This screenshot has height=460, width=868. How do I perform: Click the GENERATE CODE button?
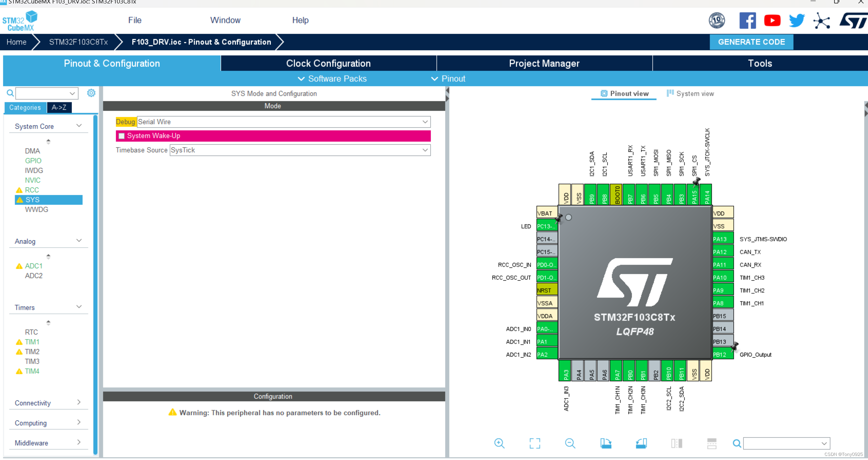pyautogui.click(x=751, y=42)
